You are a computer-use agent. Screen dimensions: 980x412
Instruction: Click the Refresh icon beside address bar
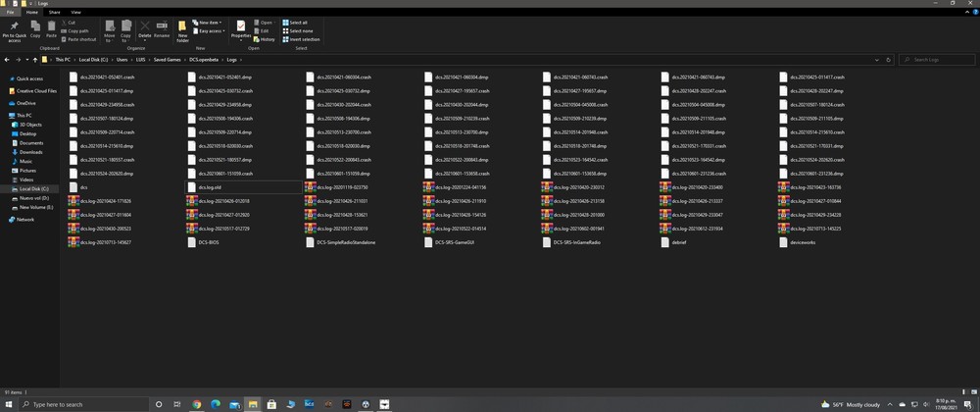(x=888, y=60)
